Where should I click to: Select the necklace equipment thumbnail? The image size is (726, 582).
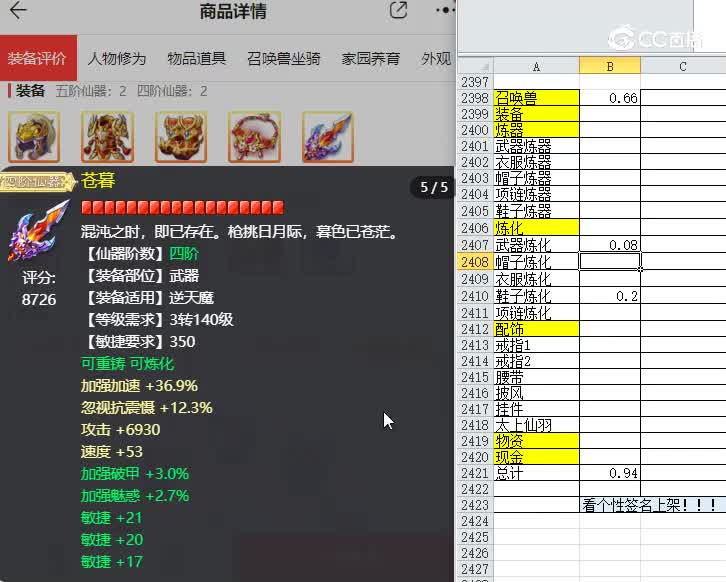(254, 137)
